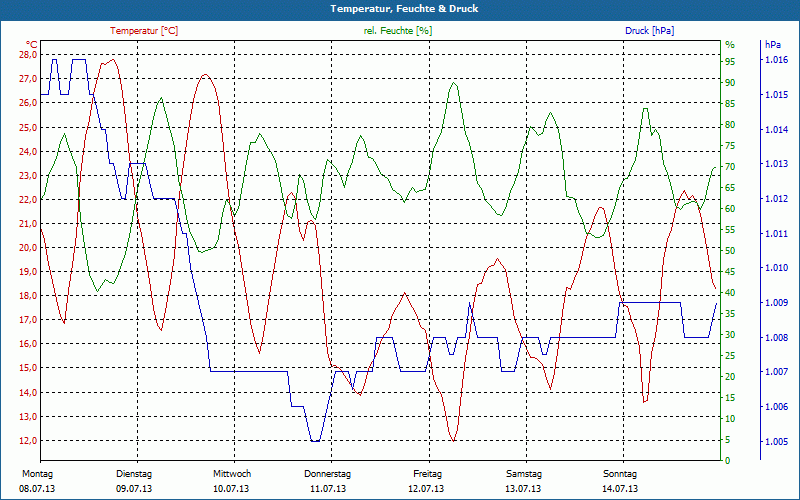Click the 'Sonntag' day label
The height and width of the screenshot is (500, 800).
tap(620, 474)
